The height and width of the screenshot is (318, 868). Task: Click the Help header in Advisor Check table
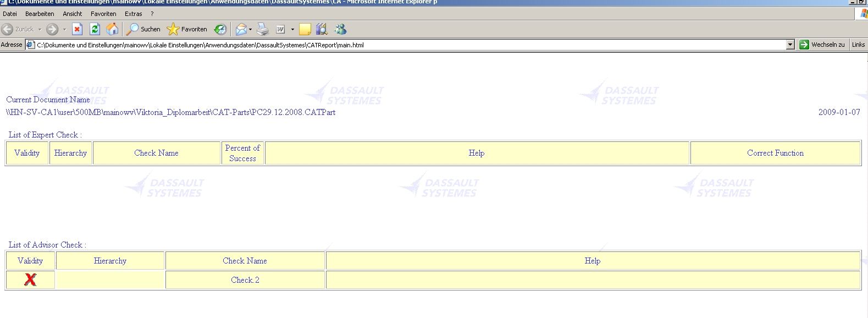[x=593, y=261]
